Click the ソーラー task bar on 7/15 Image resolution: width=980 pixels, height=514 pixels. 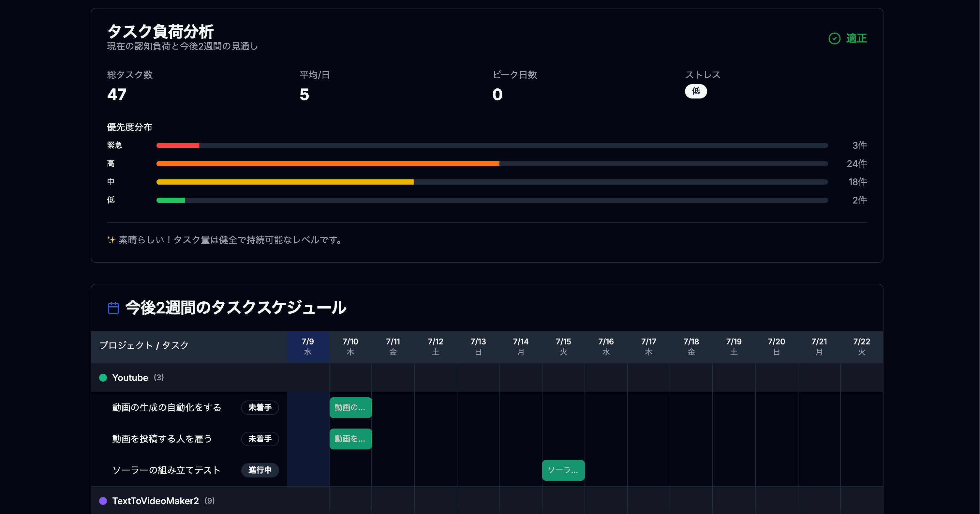[x=563, y=470]
